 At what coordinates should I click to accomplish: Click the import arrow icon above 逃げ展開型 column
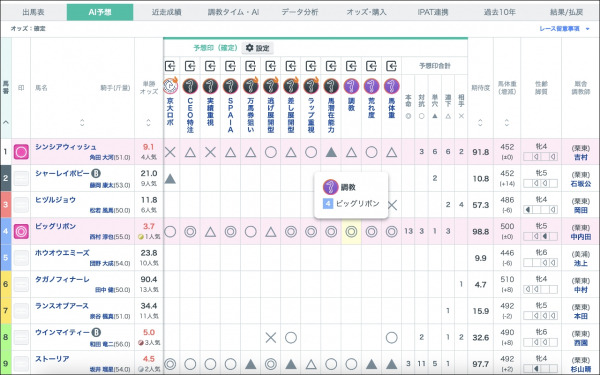[x=271, y=66]
